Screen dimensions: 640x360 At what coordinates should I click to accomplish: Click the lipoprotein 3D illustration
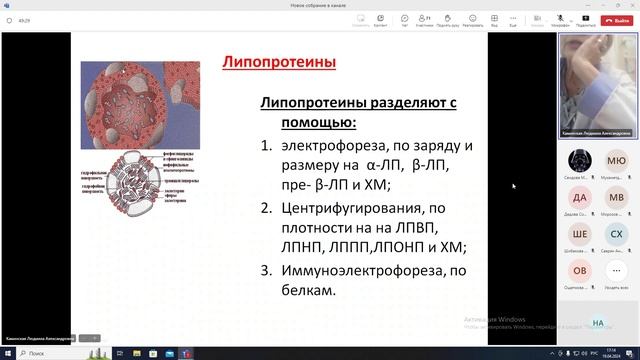[140, 105]
